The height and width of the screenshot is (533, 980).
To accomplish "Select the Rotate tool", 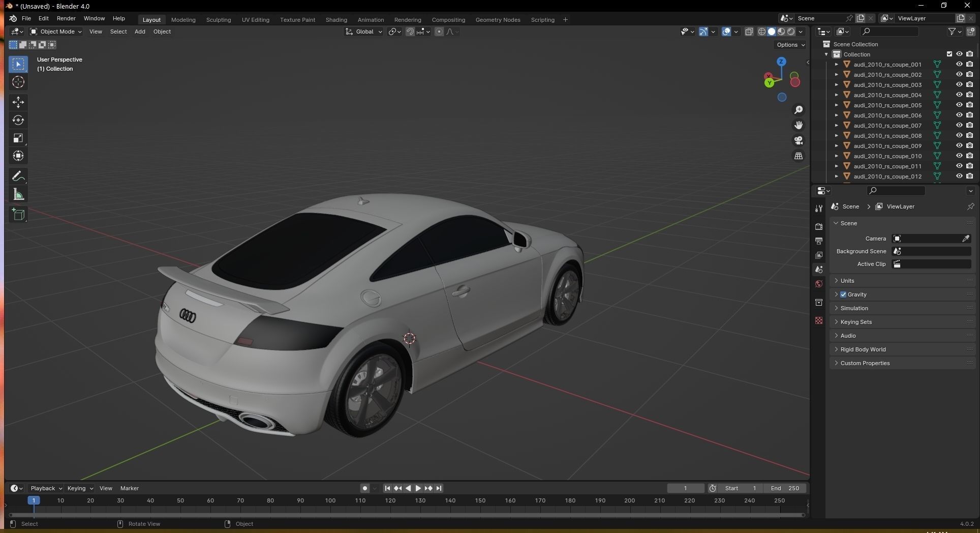I will (18, 121).
